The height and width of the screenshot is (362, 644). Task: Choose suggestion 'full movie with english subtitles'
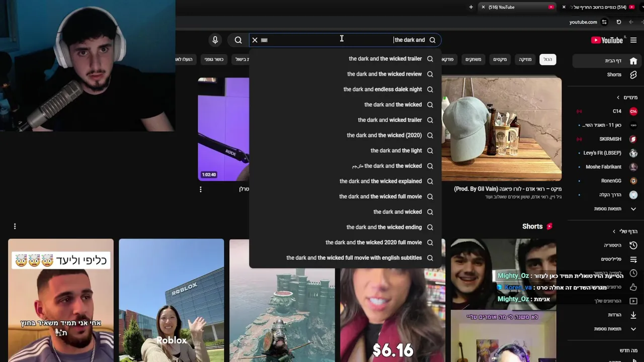[345, 258]
